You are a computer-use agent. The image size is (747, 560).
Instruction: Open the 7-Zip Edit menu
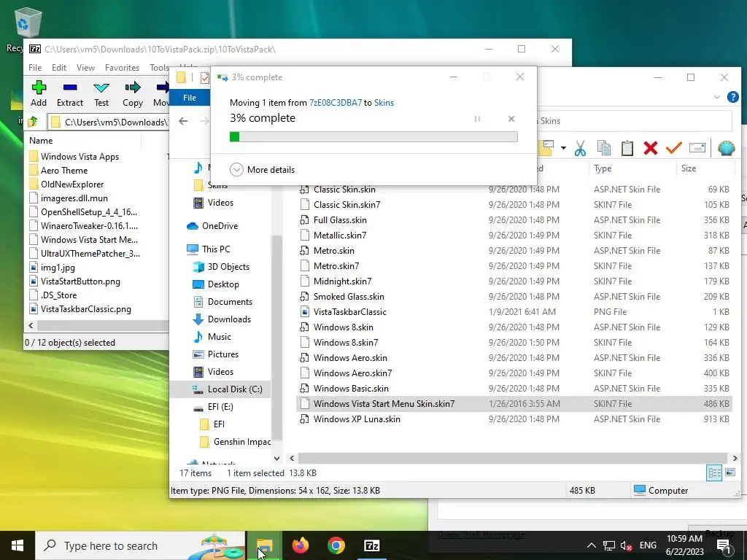tap(59, 68)
